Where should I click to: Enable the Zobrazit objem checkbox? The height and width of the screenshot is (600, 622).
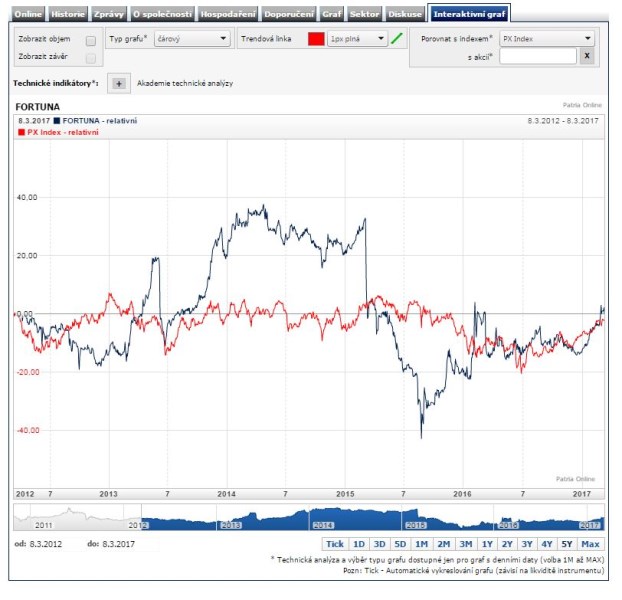tap(91, 41)
